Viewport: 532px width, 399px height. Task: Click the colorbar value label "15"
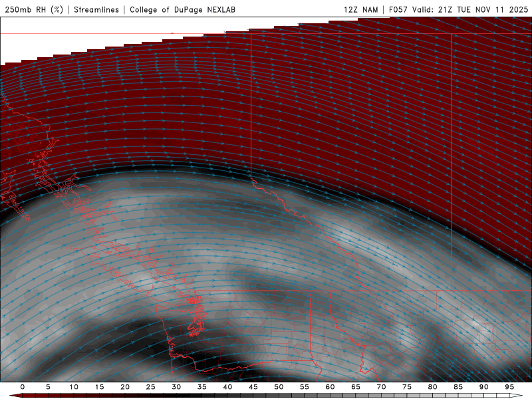tap(99, 387)
